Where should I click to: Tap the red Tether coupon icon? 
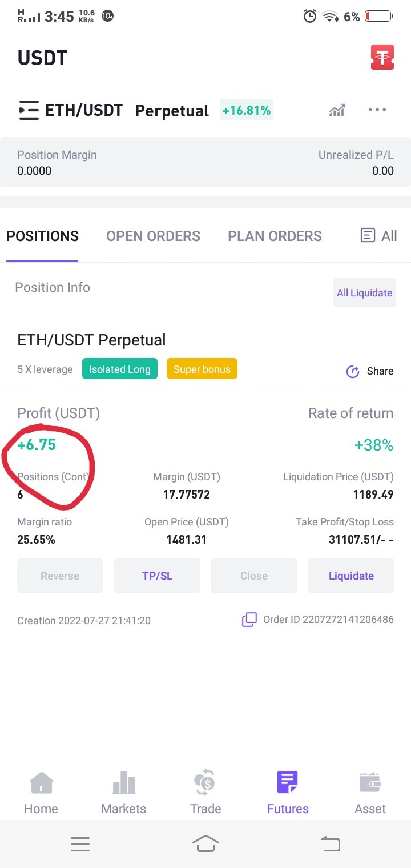pyautogui.click(x=382, y=57)
